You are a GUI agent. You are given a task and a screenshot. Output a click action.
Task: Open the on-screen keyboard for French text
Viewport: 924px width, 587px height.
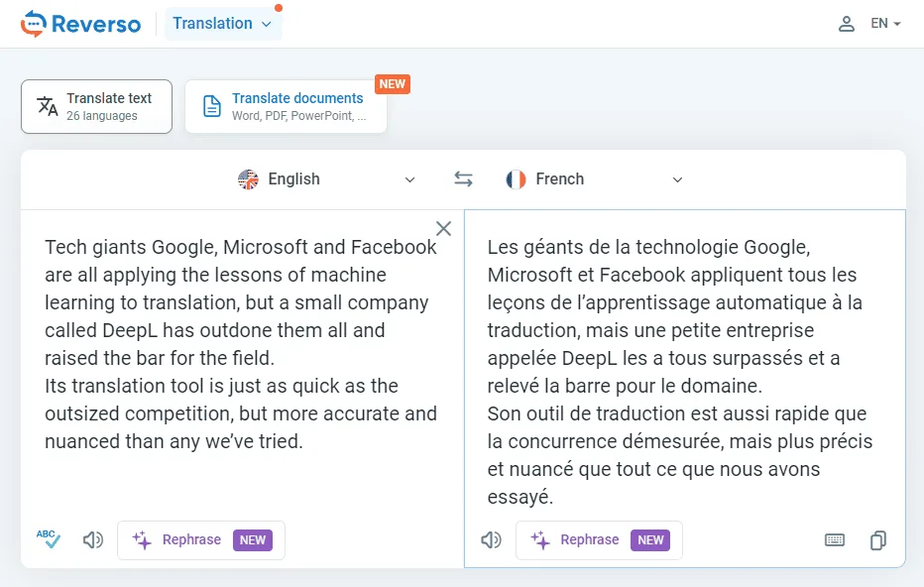click(834, 539)
